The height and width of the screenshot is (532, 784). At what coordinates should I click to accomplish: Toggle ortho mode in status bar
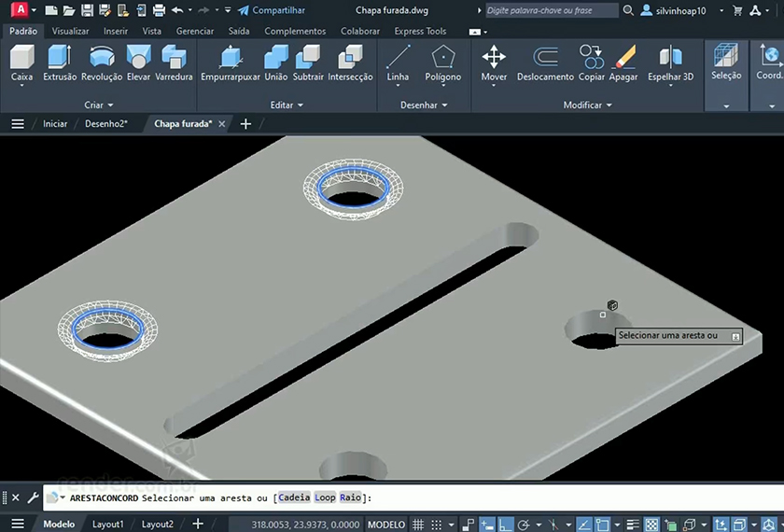[x=505, y=525]
